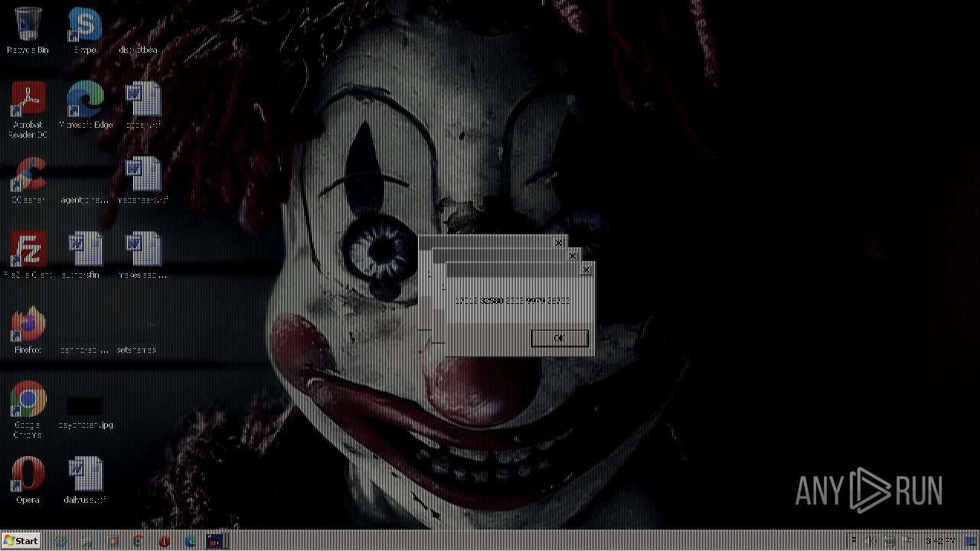
Task: Open CCleaner desktop shortcut
Action: point(28,181)
